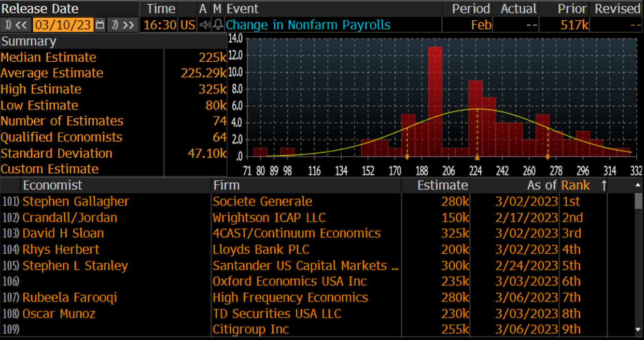Select economist David H Sloan
Viewport: 644px width, 340px height.
(x=63, y=234)
